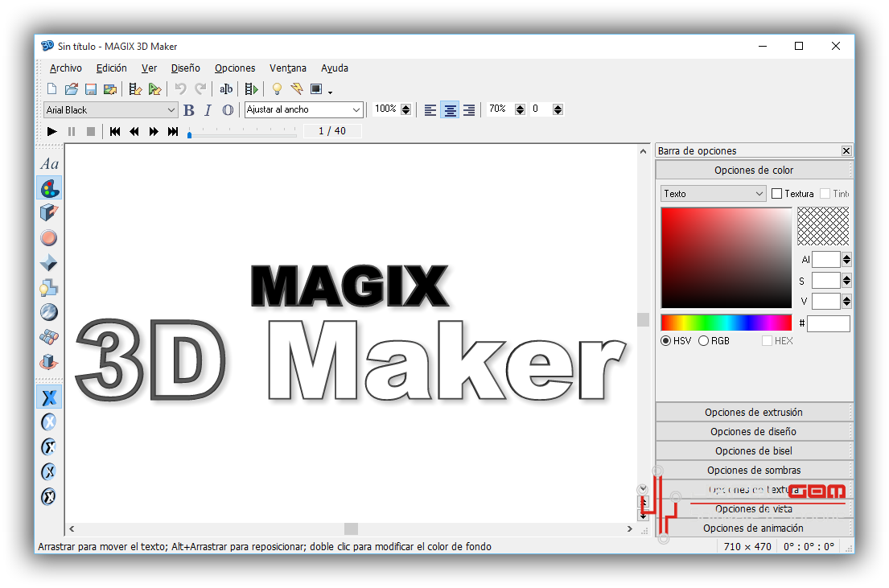Screen dimensions: 889x588
Task: Select the RGB radio button
Action: click(704, 341)
